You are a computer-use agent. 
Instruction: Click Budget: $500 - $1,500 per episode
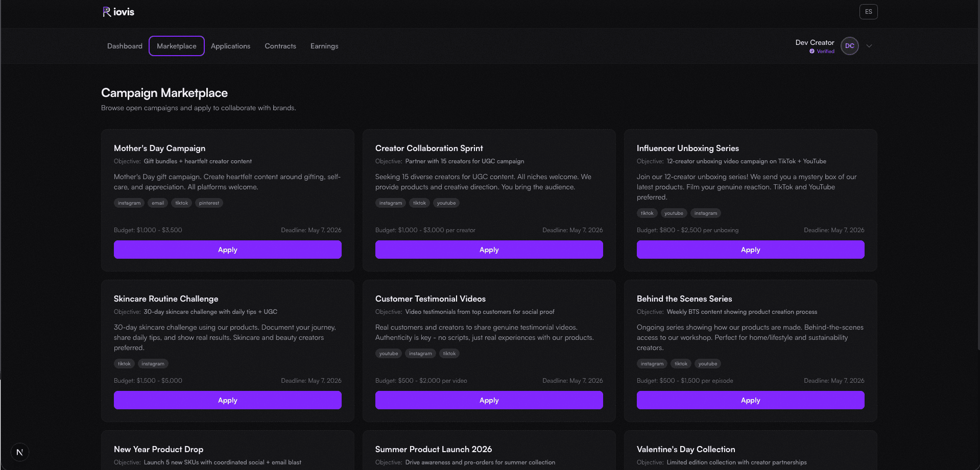coord(685,381)
